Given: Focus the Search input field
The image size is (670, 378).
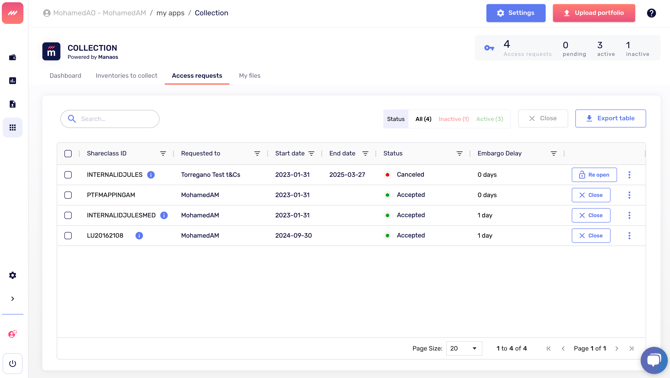Looking at the screenshot, I should tap(110, 119).
